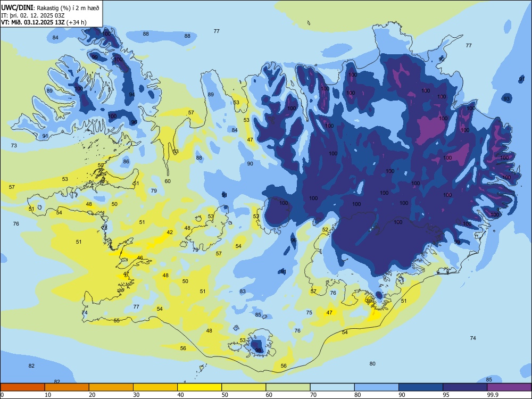Click the map value 93 offshore east

click(506, 99)
